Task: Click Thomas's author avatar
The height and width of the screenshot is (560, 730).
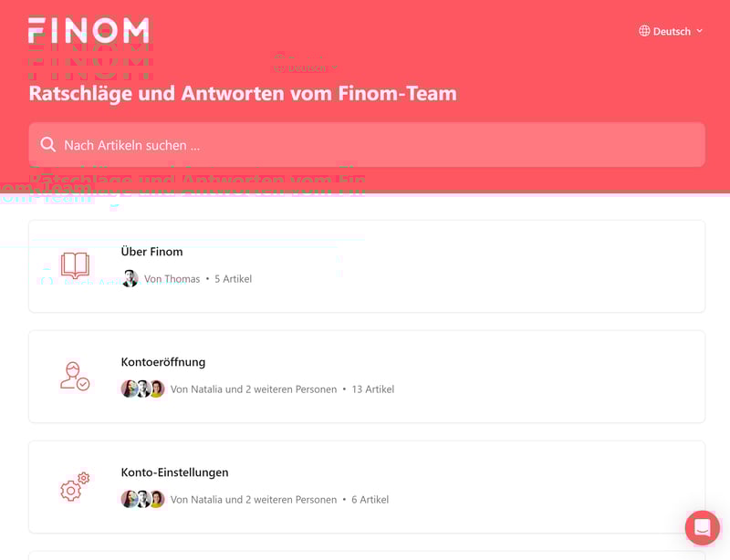Action: [x=130, y=279]
